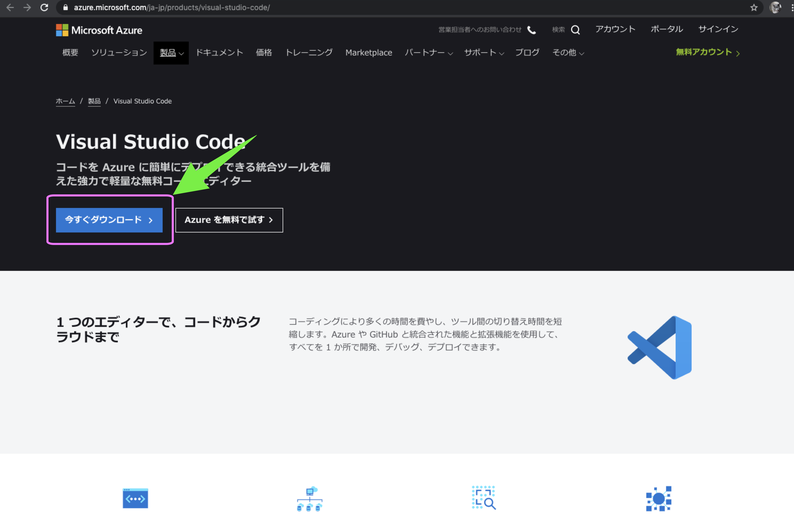Expand the 製品 dropdown menu
The width and height of the screenshot is (794, 514).
coord(171,52)
